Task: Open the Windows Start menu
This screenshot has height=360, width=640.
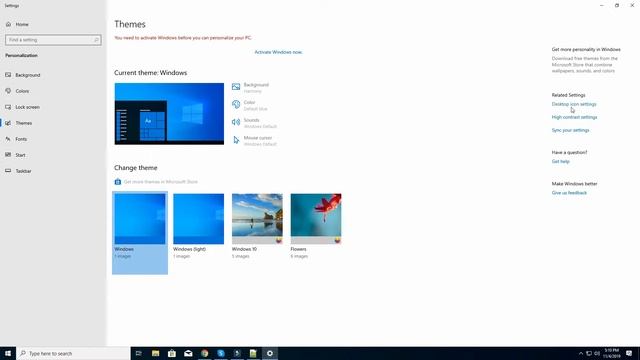Action: (x=8, y=353)
